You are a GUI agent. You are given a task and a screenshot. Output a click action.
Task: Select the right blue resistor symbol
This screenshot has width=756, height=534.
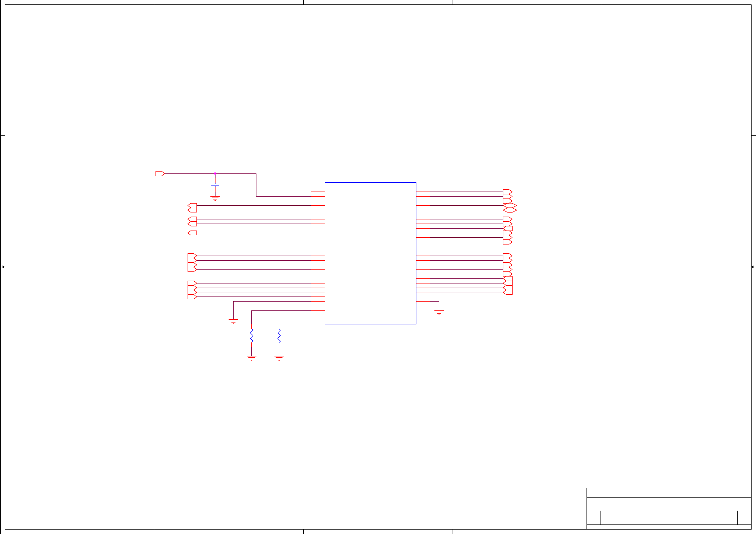click(x=279, y=335)
